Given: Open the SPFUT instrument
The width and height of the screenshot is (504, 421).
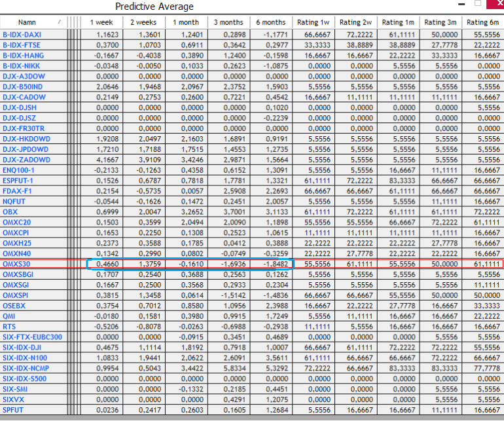Looking at the screenshot, I should [13, 410].
